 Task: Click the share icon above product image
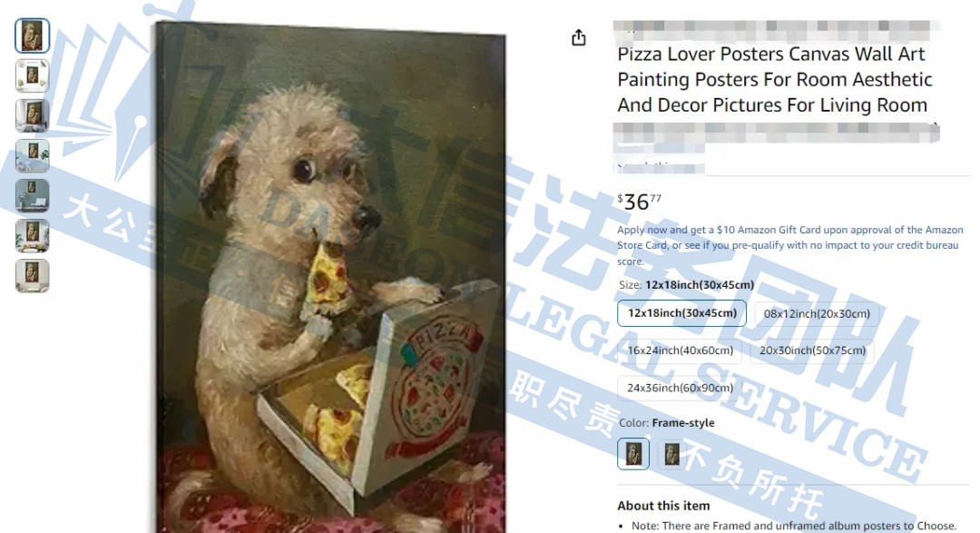(579, 37)
